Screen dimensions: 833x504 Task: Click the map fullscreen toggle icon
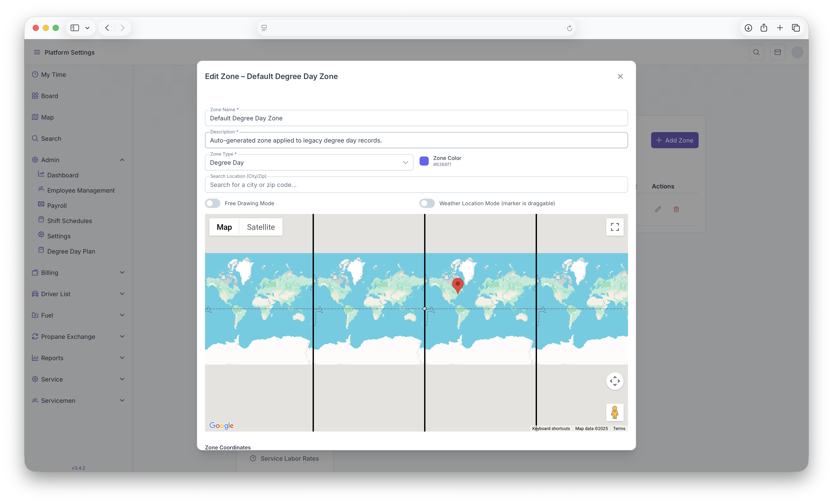click(x=615, y=227)
